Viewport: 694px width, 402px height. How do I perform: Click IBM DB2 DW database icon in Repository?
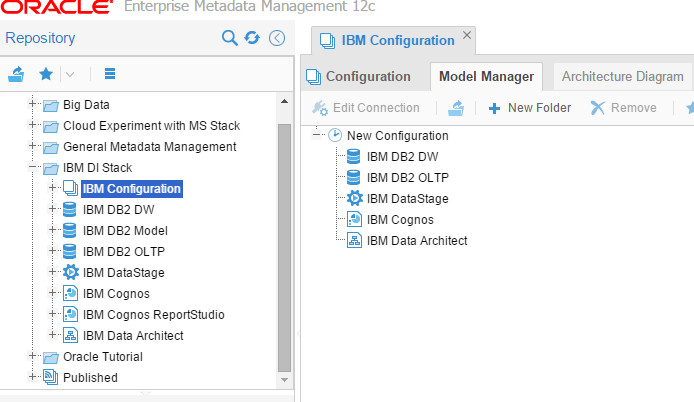(x=70, y=209)
